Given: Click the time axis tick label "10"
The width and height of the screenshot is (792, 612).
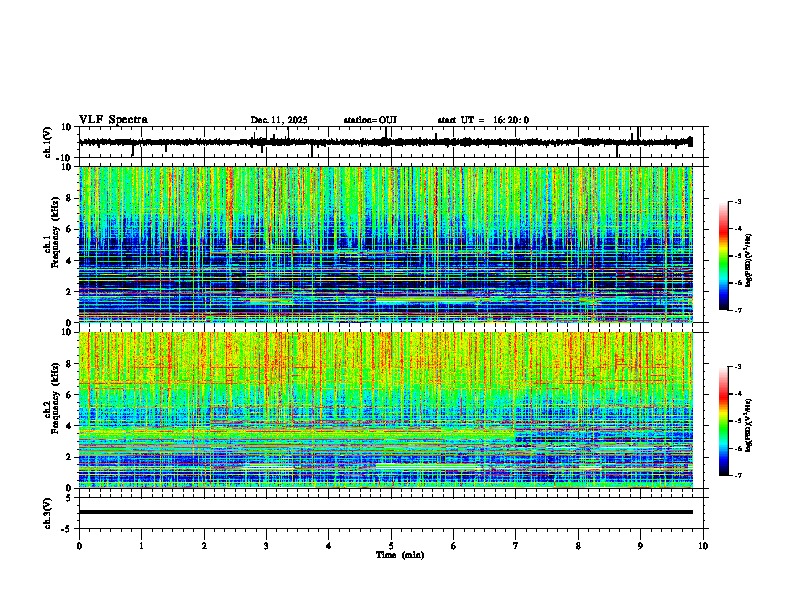Looking at the screenshot, I should 703,546.
